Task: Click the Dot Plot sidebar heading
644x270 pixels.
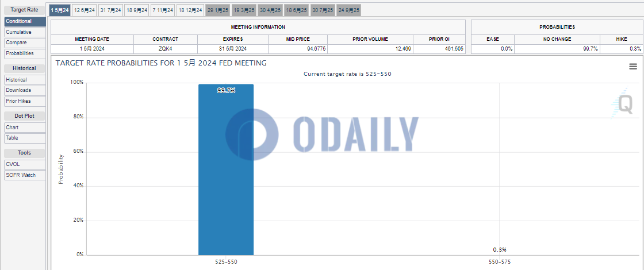Action: [x=24, y=116]
